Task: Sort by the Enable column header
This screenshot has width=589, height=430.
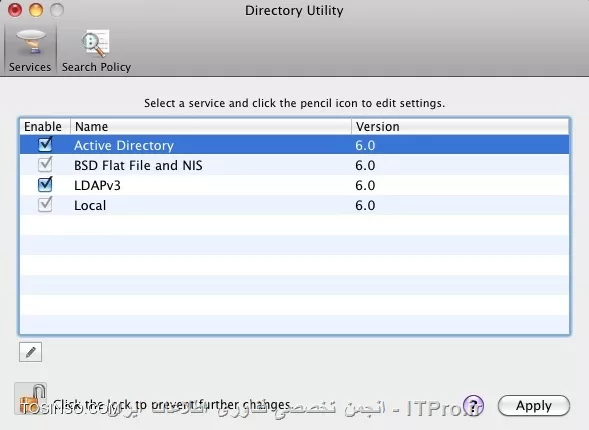Action: [x=45, y=127]
